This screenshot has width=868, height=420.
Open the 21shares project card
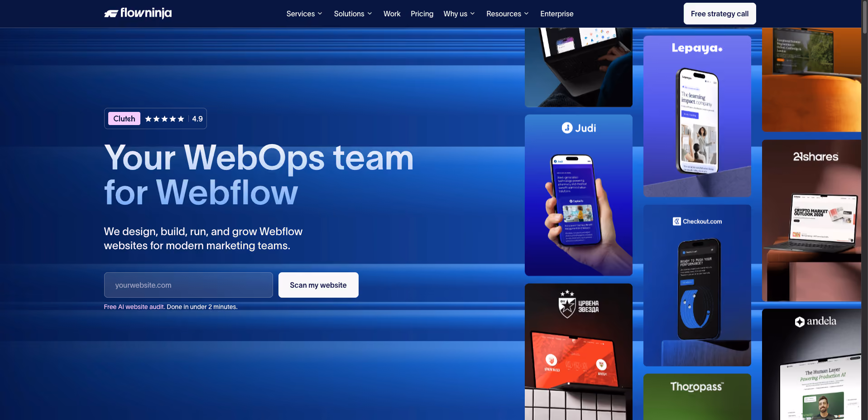811,221
